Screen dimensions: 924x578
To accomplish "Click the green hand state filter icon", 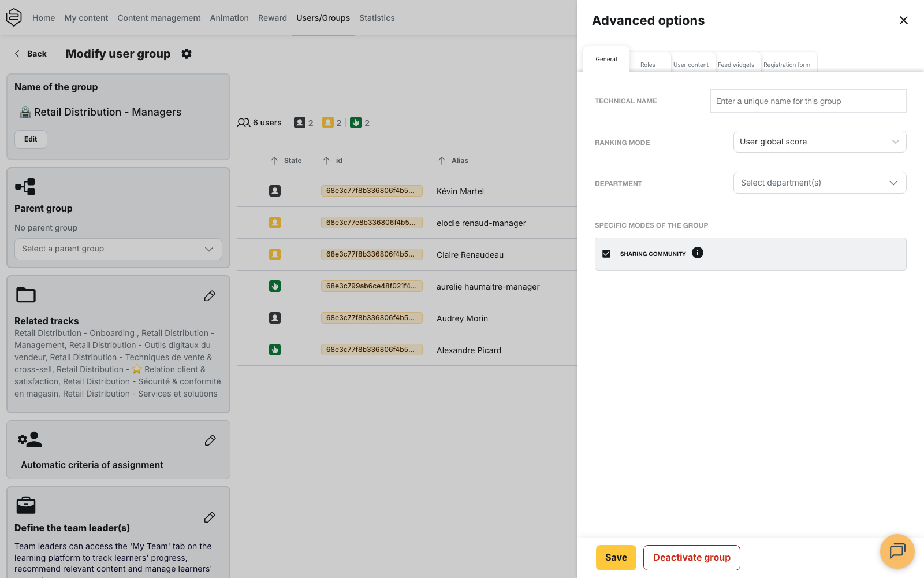I will point(356,123).
